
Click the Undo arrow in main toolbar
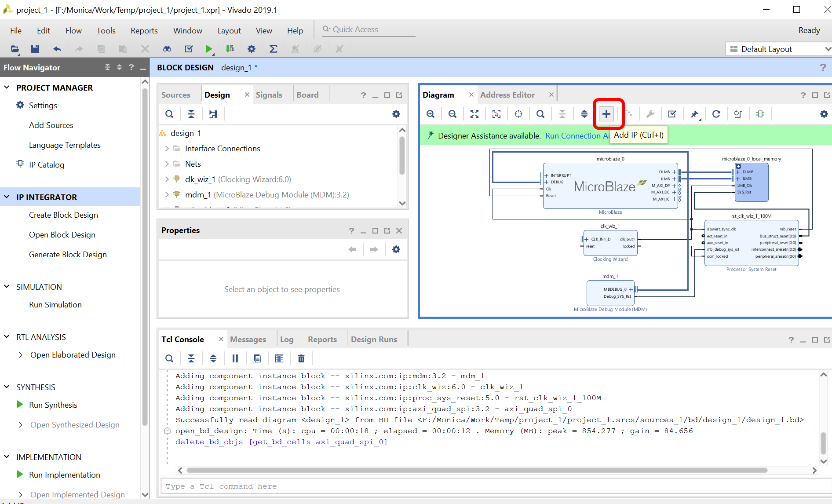click(57, 49)
